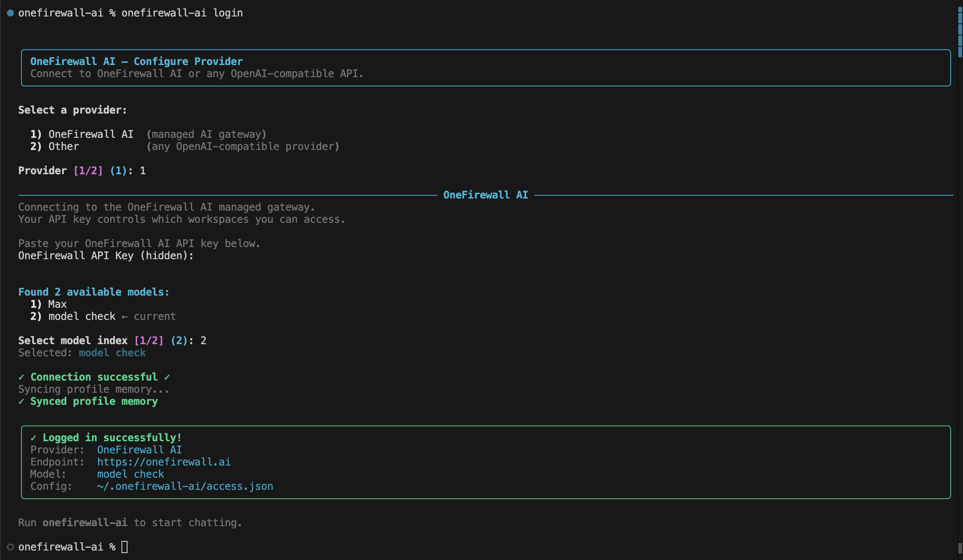This screenshot has width=963, height=560.
Task: Open the ~/.onefirewall-ai/access.json config path
Action: [185, 486]
